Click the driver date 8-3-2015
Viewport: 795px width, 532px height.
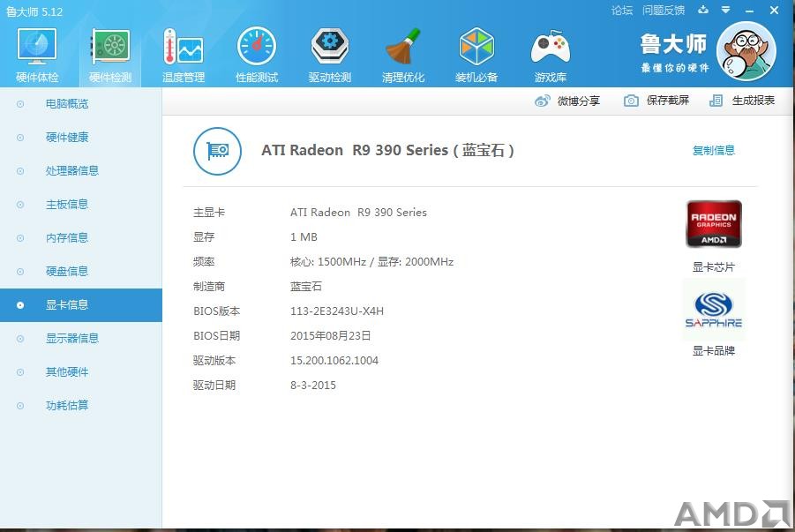(x=313, y=386)
